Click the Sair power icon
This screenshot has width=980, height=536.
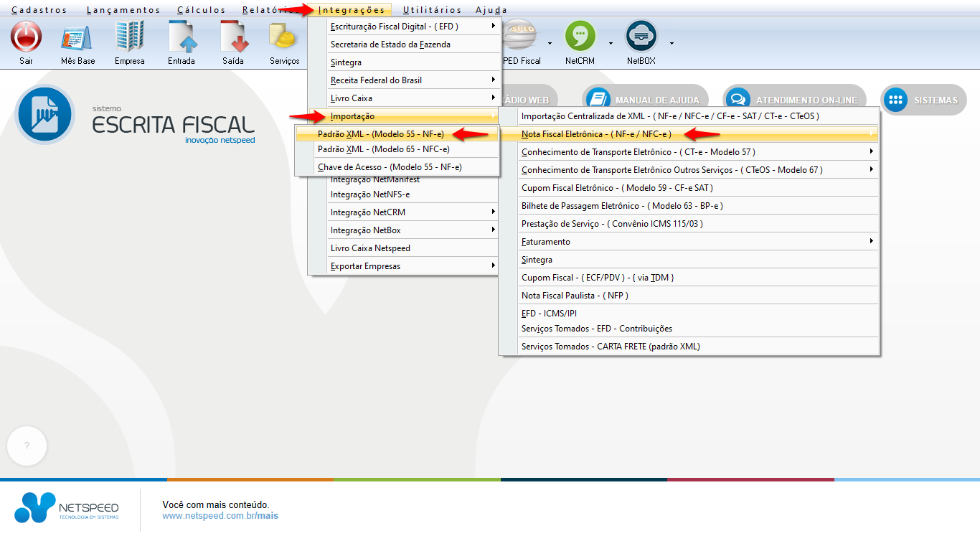pyautogui.click(x=26, y=37)
